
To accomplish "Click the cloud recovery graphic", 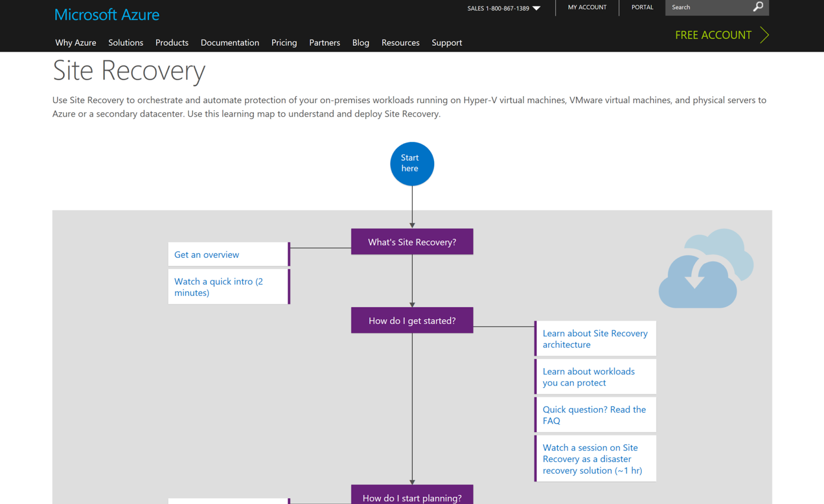I will tap(706, 268).
